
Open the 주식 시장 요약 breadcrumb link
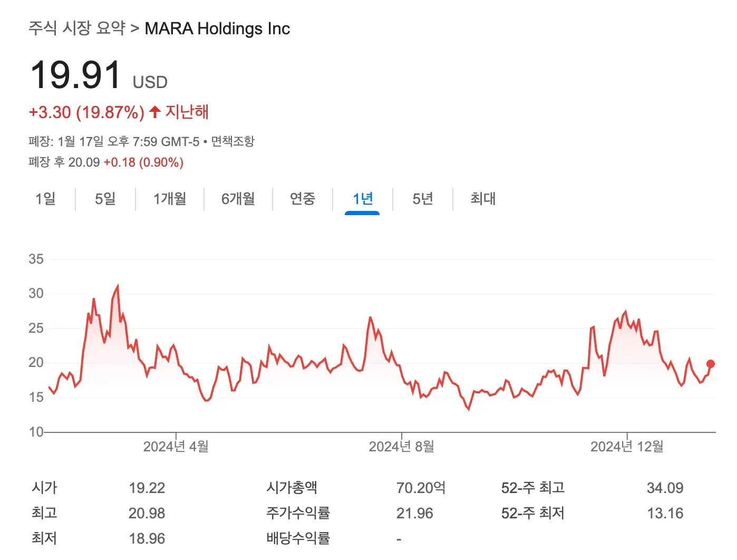click(76, 28)
